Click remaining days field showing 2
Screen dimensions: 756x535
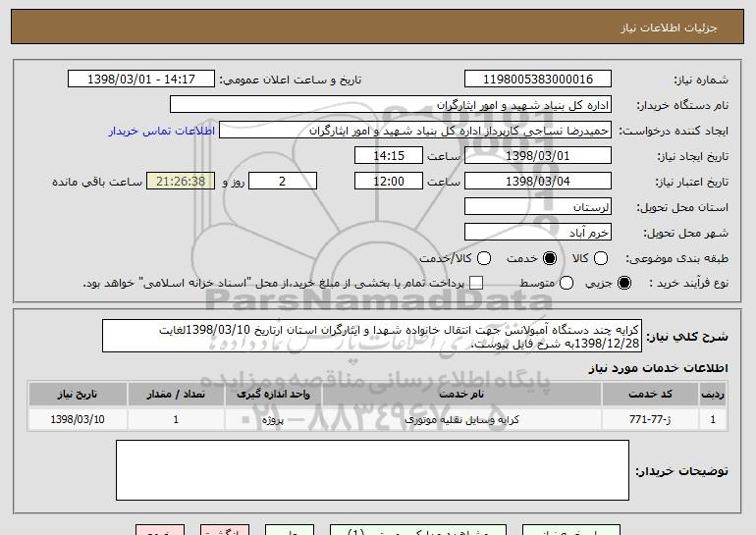pos(283,182)
